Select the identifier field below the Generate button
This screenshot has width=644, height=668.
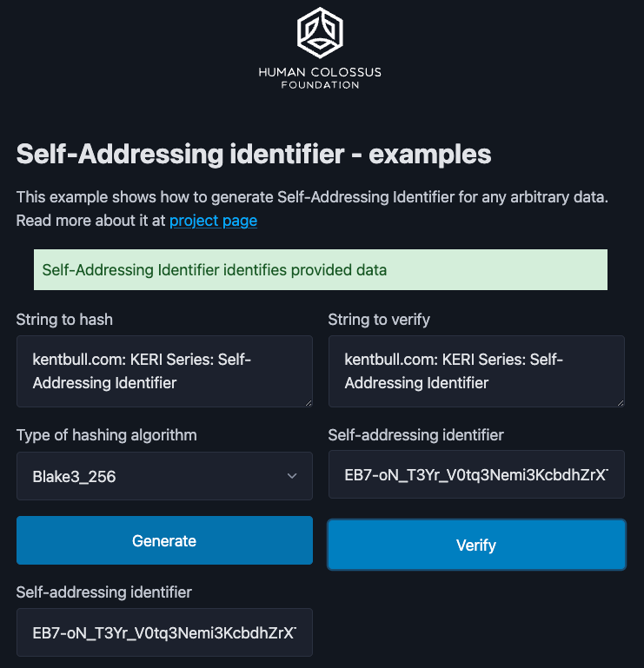(x=164, y=632)
